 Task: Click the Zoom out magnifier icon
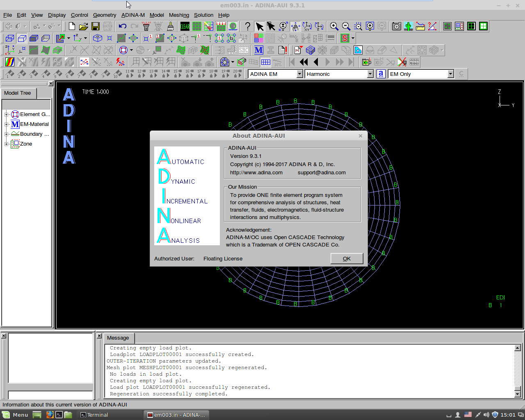[x=346, y=26]
